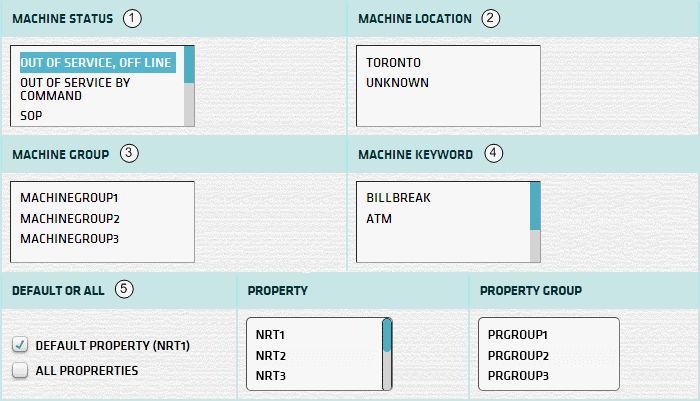Viewport: 700px width, 401px height.
Task: Choose MACHINEGROUP2 from machine group list
Action: pos(69,218)
